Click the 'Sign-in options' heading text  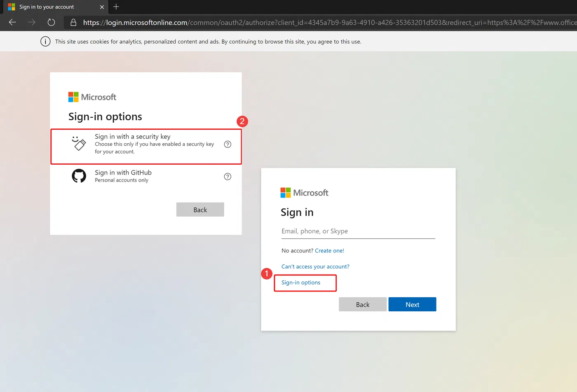tap(105, 117)
